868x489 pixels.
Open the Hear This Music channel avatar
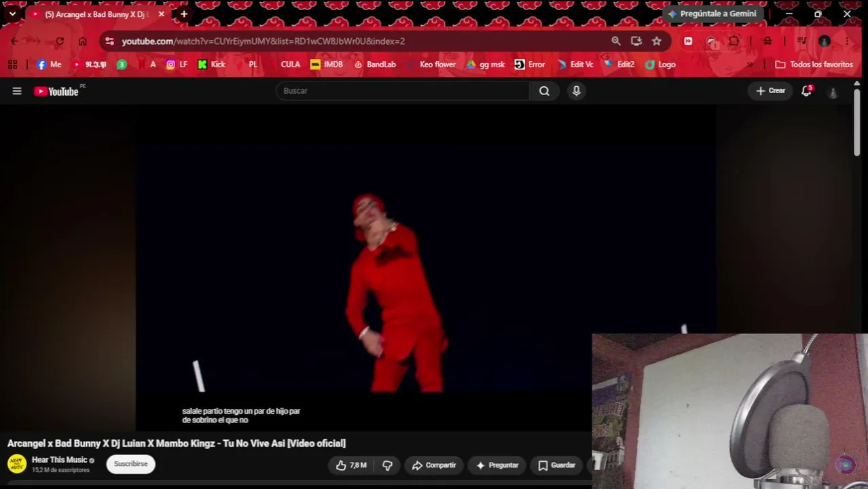coord(17,465)
